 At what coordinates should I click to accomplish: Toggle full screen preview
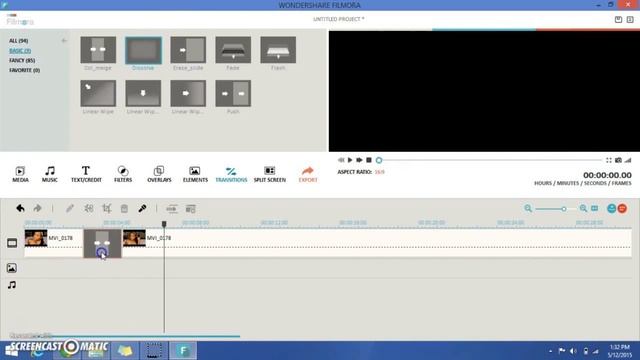[609, 160]
